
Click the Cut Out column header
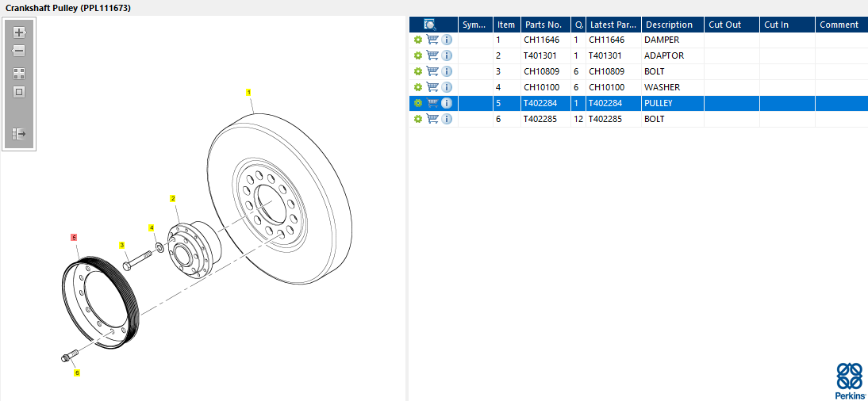732,25
